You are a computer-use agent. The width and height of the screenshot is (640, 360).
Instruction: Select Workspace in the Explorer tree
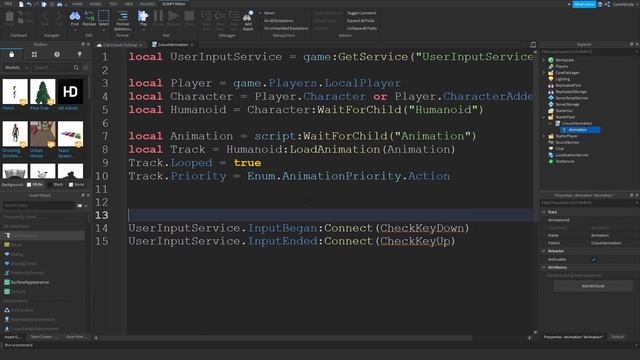point(564,60)
